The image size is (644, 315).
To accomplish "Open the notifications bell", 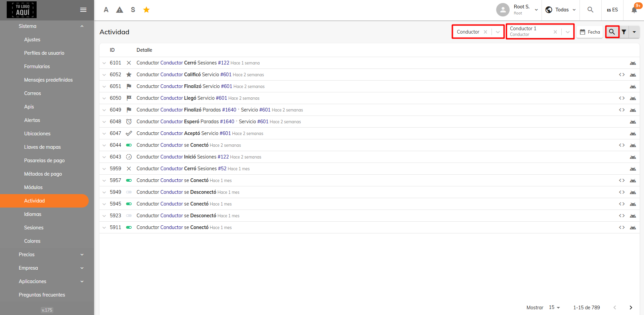I will tap(634, 10).
